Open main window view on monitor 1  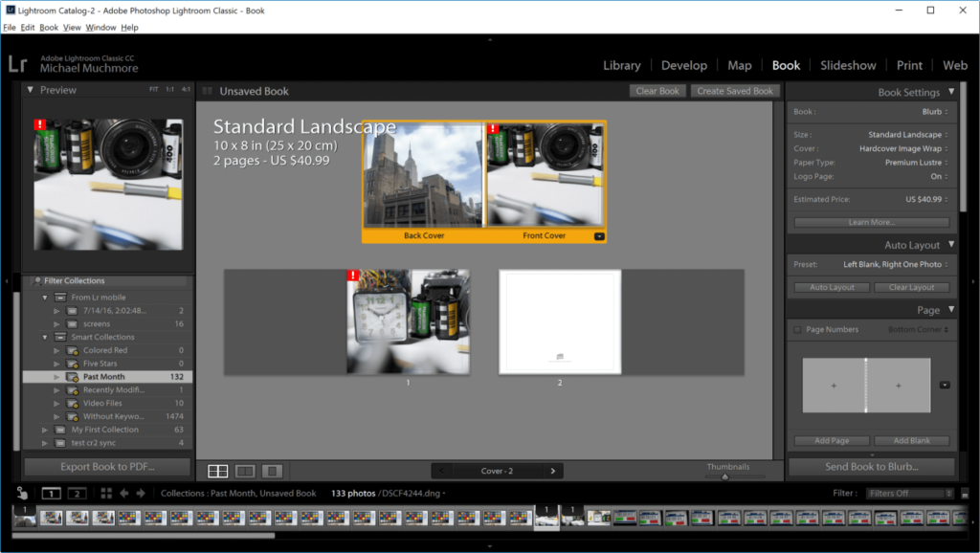click(51, 493)
